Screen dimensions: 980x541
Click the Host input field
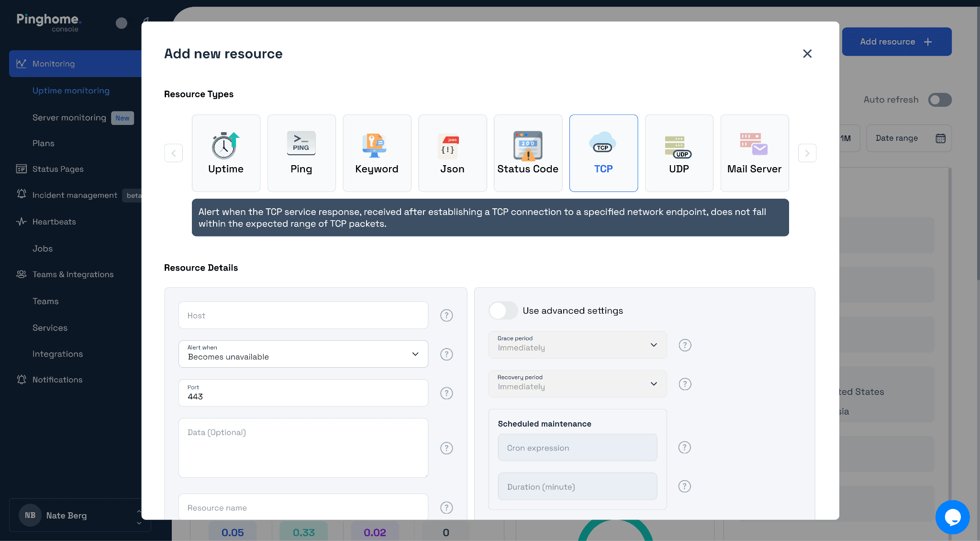pos(303,315)
